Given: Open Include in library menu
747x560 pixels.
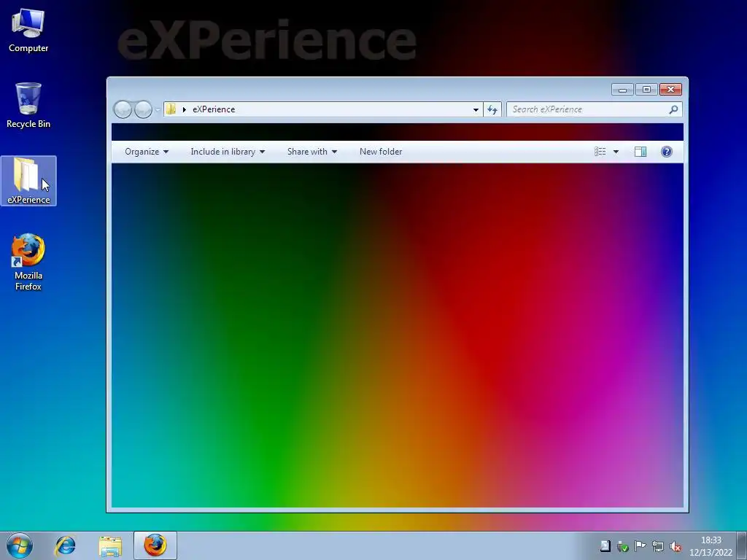Looking at the screenshot, I should [228, 152].
